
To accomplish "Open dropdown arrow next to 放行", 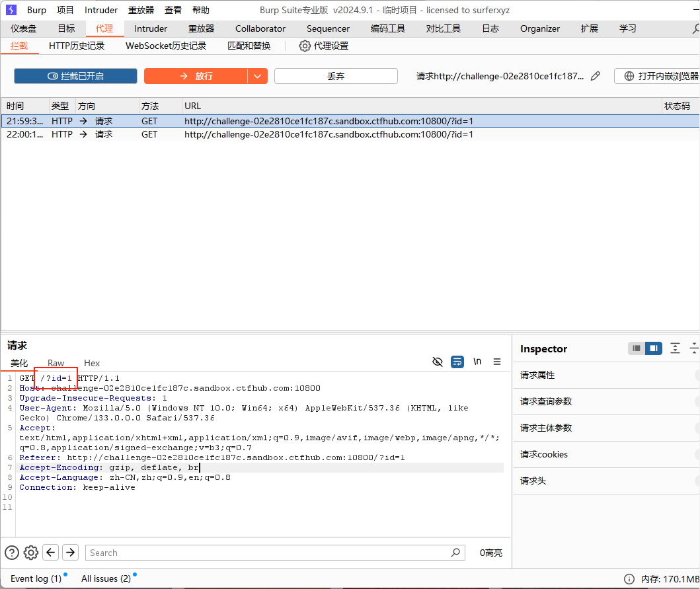I will (258, 76).
